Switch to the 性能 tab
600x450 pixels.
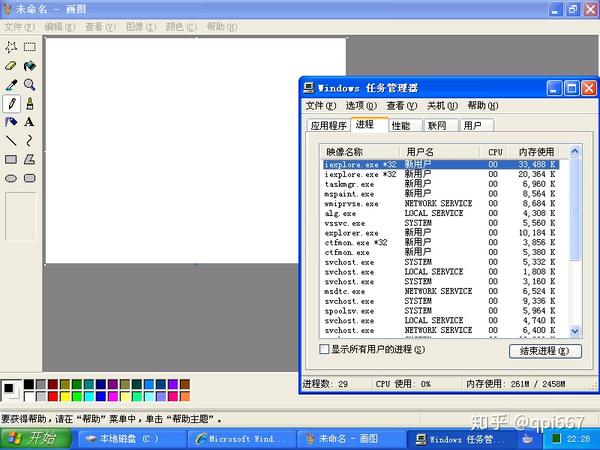point(405,126)
